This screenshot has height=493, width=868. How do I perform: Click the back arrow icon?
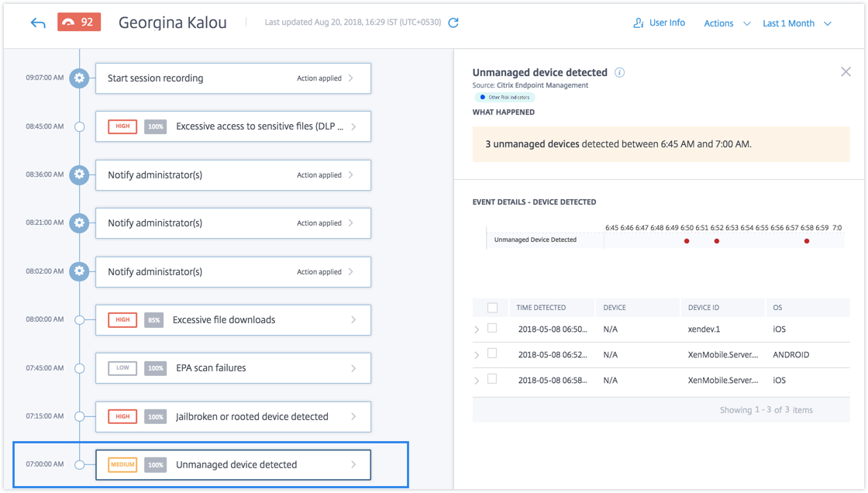38,22
